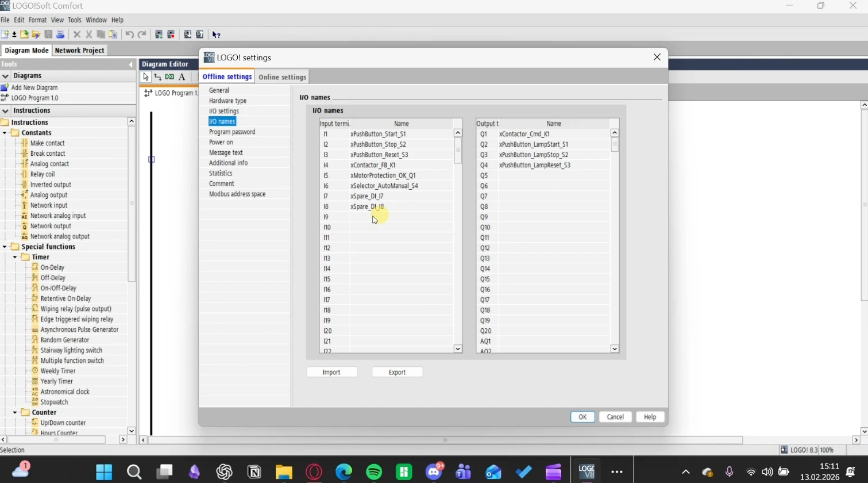The height and width of the screenshot is (483, 868).
Task: Click the Paste clipboard toolbar icon
Action: tap(113, 34)
